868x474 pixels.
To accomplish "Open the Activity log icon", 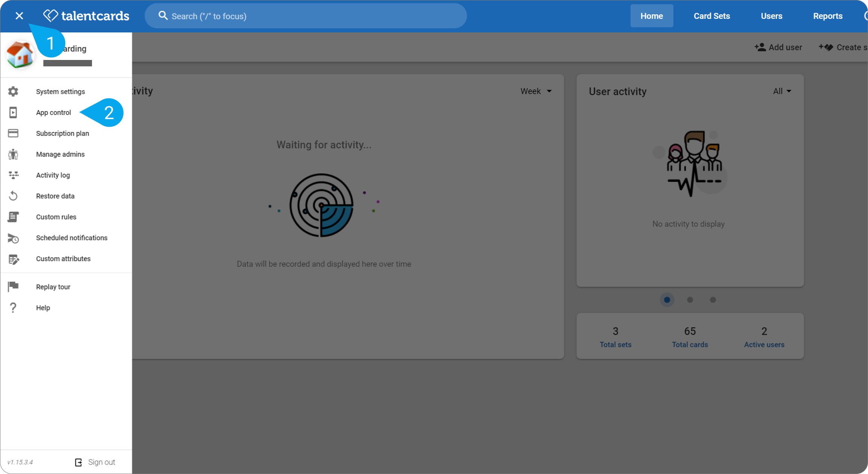I will pyautogui.click(x=14, y=175).
